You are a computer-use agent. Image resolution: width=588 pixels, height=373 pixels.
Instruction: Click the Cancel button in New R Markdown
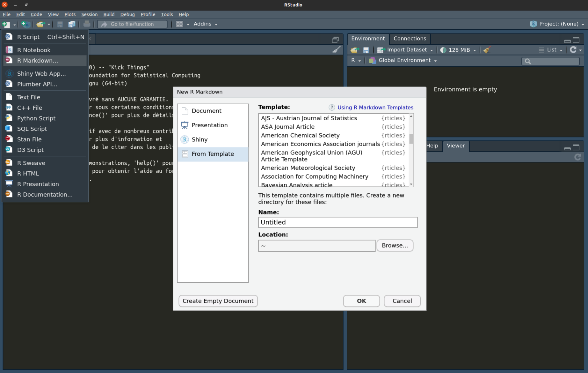402,301
